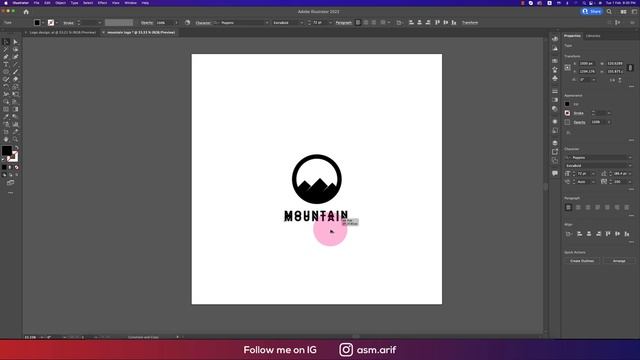This screenshot has width=640, height=360.
Task: Open Transform link in control bar
Action: point(470,22)
